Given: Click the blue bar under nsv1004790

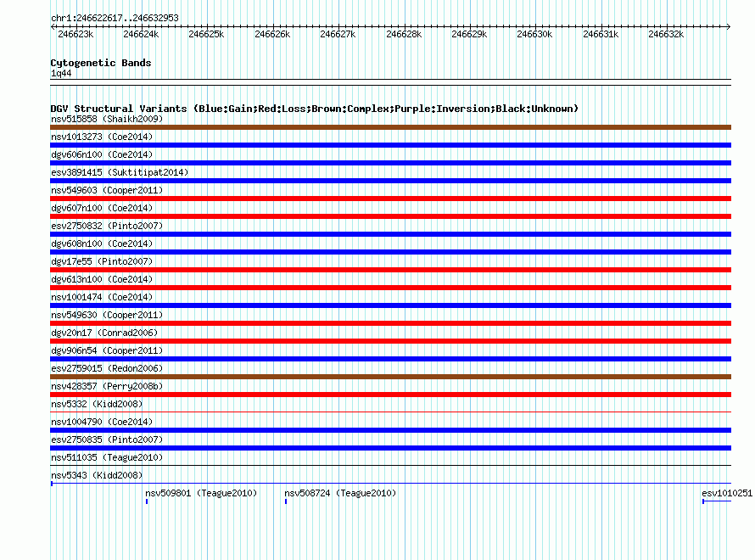Looking at the screenshot, I should coord(390,430).
